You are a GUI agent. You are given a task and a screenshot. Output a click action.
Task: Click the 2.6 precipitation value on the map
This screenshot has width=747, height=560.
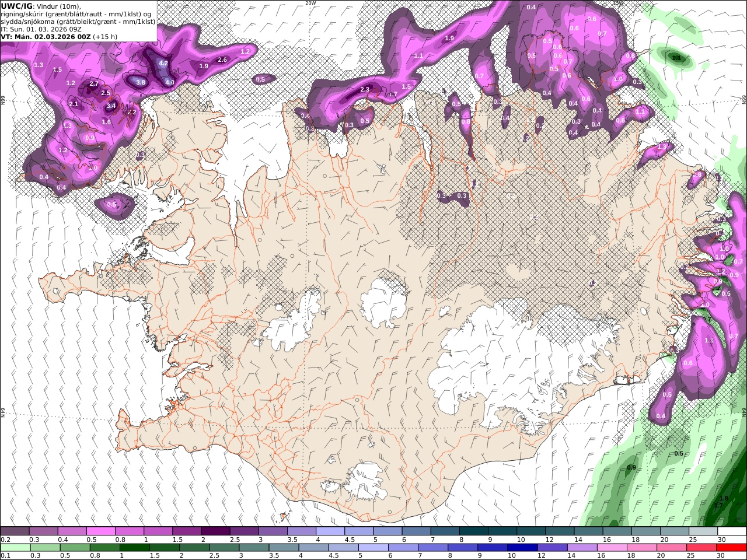click(222, 60)
